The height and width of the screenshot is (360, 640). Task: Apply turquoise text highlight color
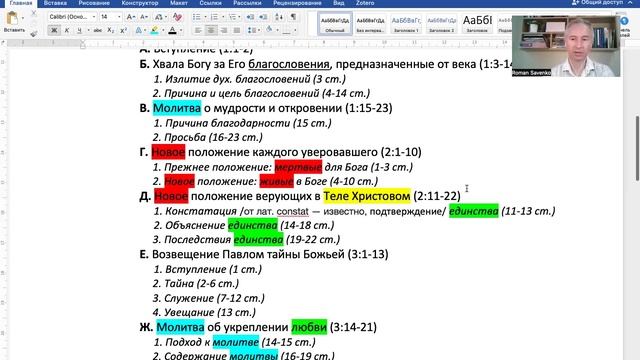(155, 30)
